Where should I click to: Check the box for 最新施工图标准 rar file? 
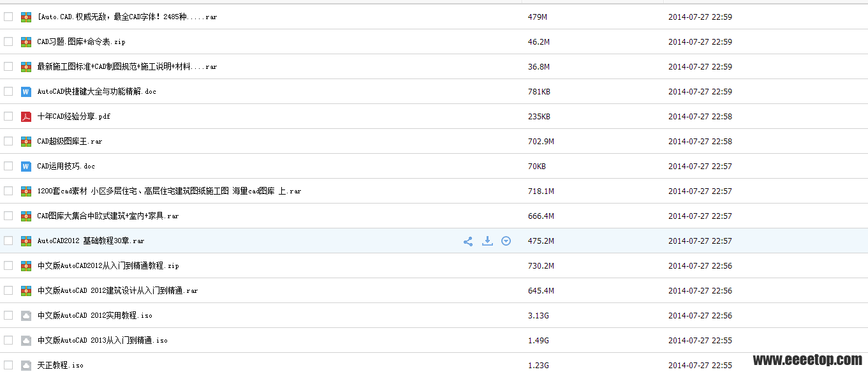tap(8, 66)
